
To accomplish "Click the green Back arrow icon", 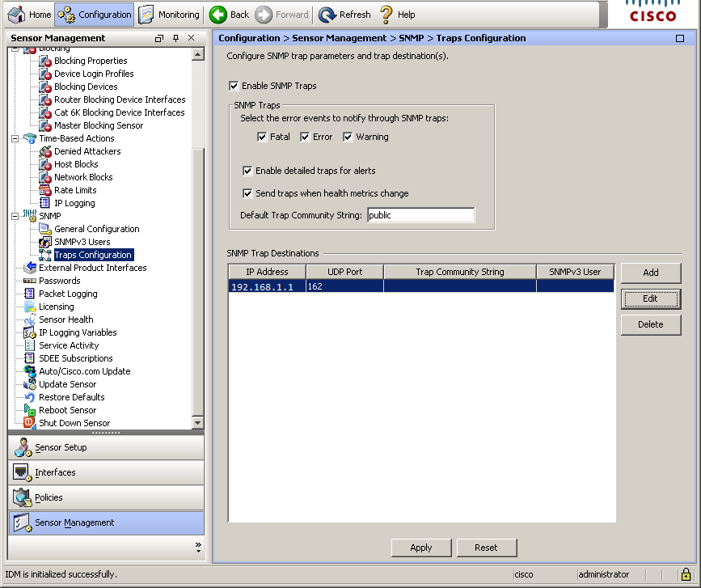I will point(217,15).
